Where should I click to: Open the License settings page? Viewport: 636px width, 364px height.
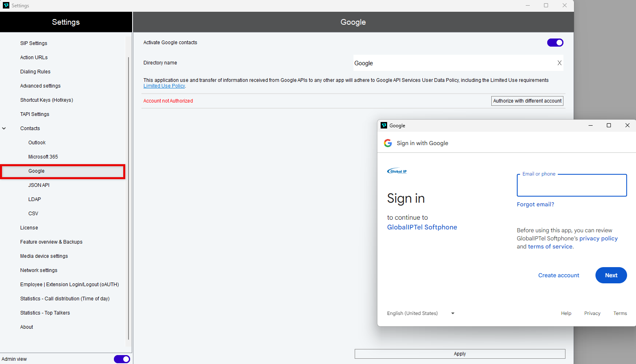[x=29, y=228]
